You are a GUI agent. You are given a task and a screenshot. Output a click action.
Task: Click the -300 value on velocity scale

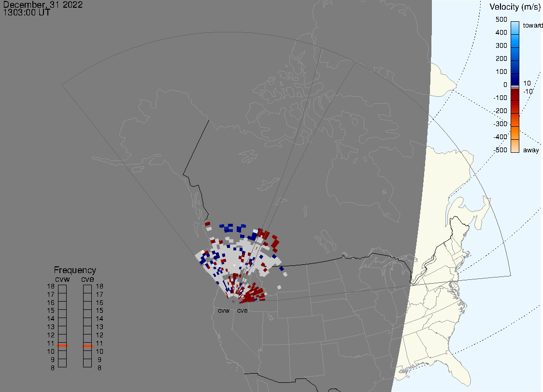point(500,124)
